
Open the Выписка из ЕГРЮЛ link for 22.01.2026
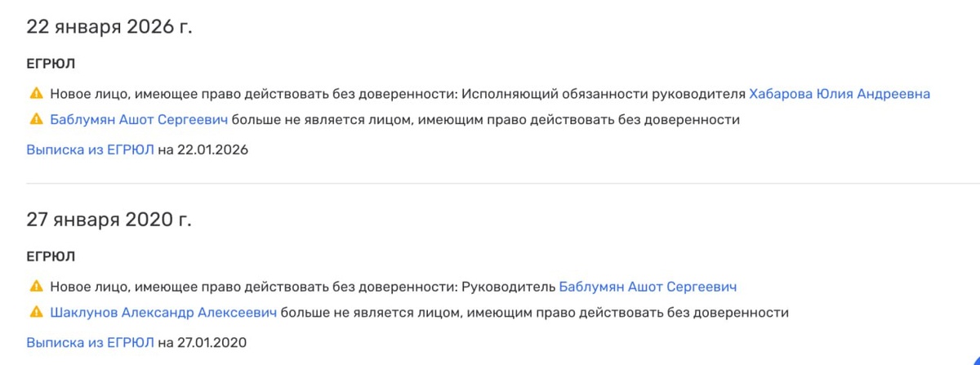coord(90,149)
